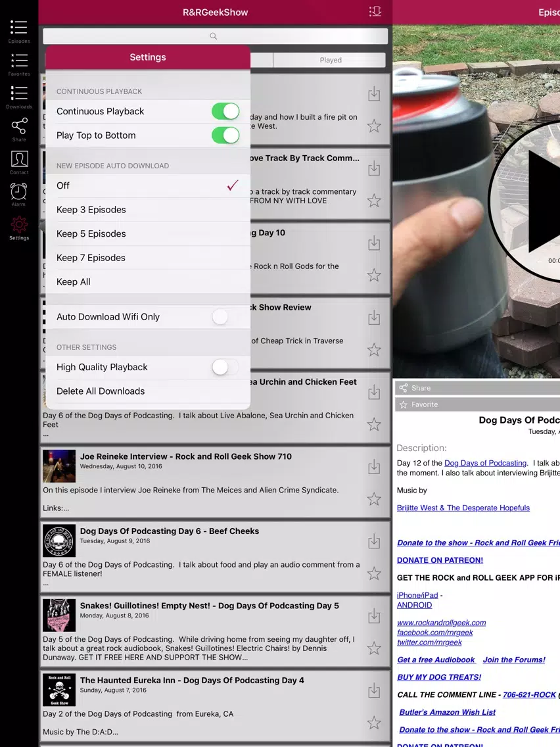Star the Cheap Trick in Traverse episode
Screen dimensions: 560x747
click(x=374, y=350)
